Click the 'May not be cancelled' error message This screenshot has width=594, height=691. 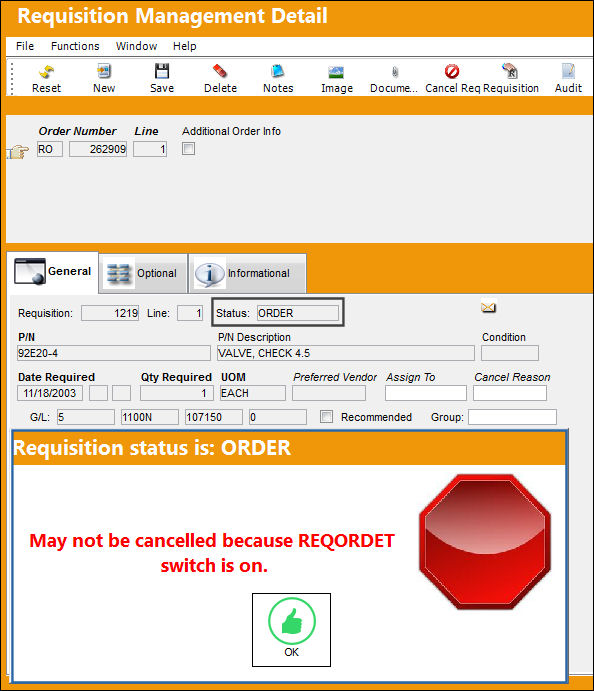tap(212, 553)
